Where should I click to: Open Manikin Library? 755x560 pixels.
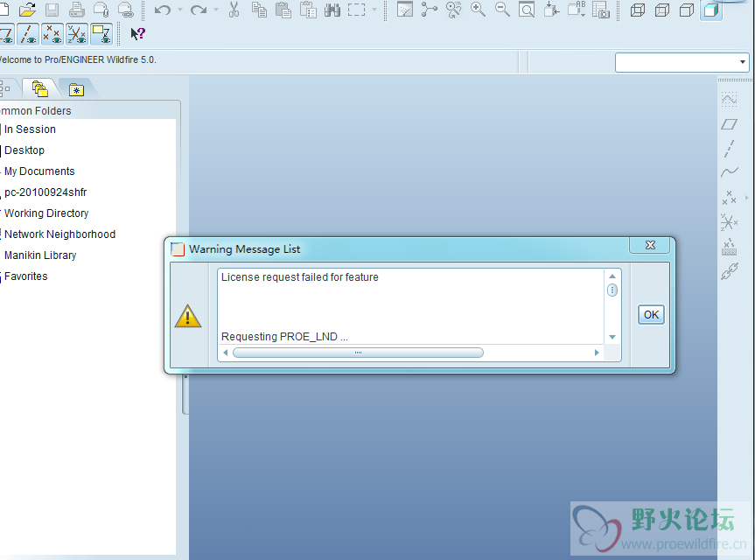click(39, 255)
